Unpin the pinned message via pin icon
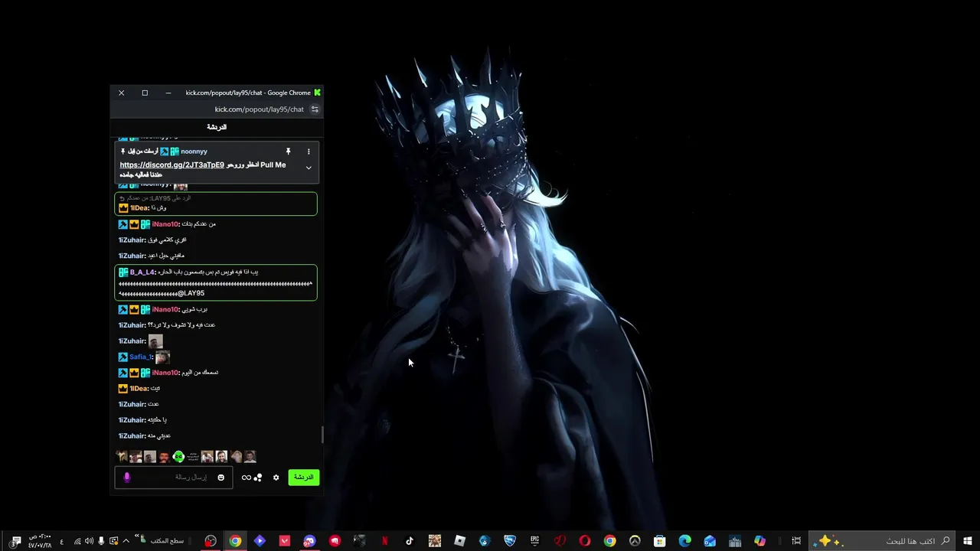 [288, 152]
